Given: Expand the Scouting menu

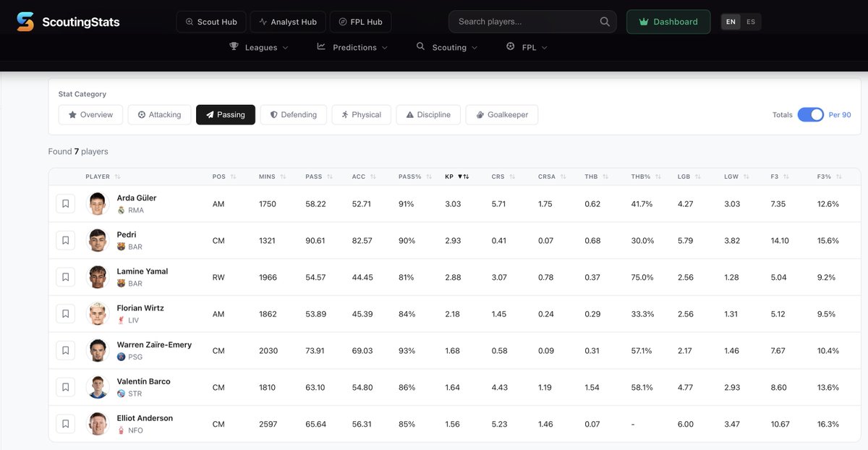Looking at the screenshot, I should click(447, 47).
